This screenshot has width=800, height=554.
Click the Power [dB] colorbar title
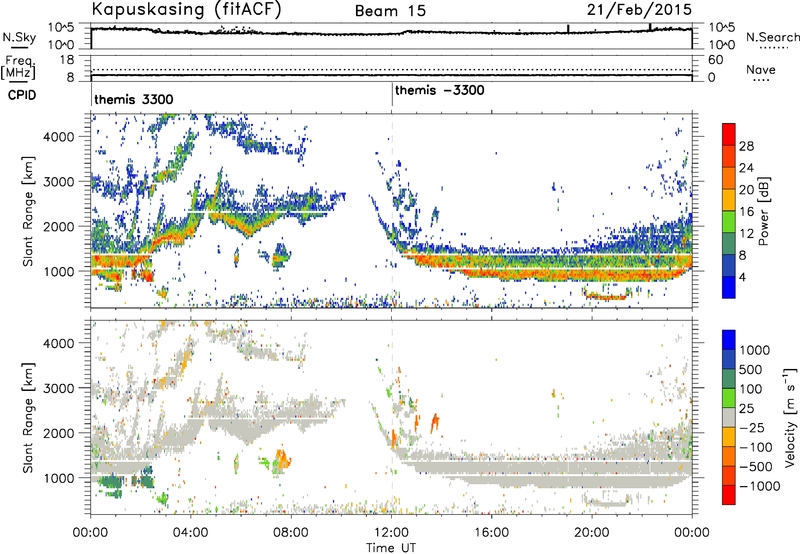click(x=764, y=211)
